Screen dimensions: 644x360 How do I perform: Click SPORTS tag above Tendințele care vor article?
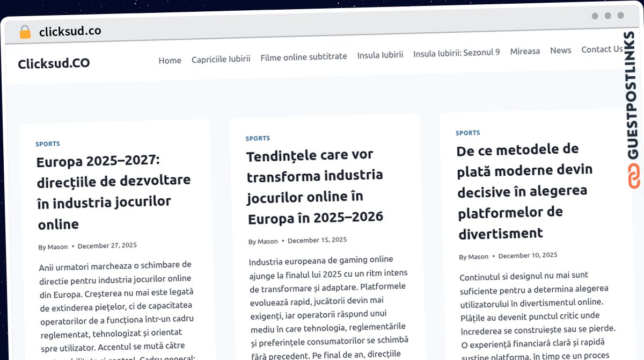[x=258, y=139]
